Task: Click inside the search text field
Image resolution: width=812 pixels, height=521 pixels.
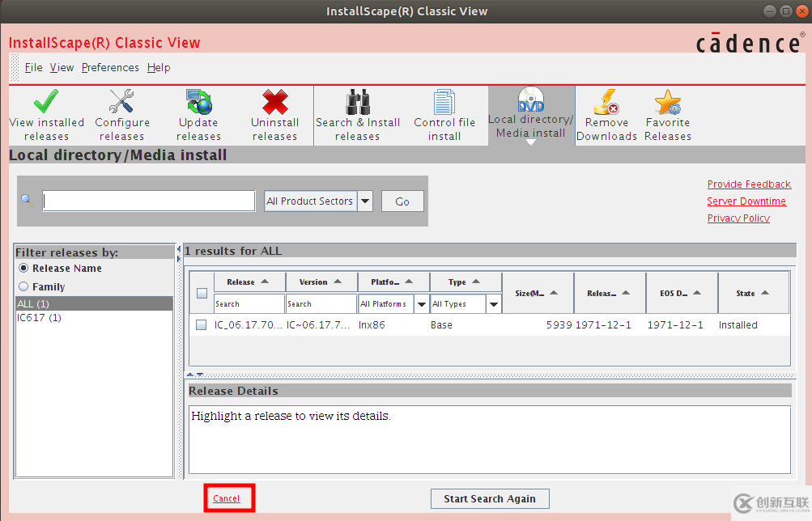Action: pyautogui.click(x=148, y=201)
